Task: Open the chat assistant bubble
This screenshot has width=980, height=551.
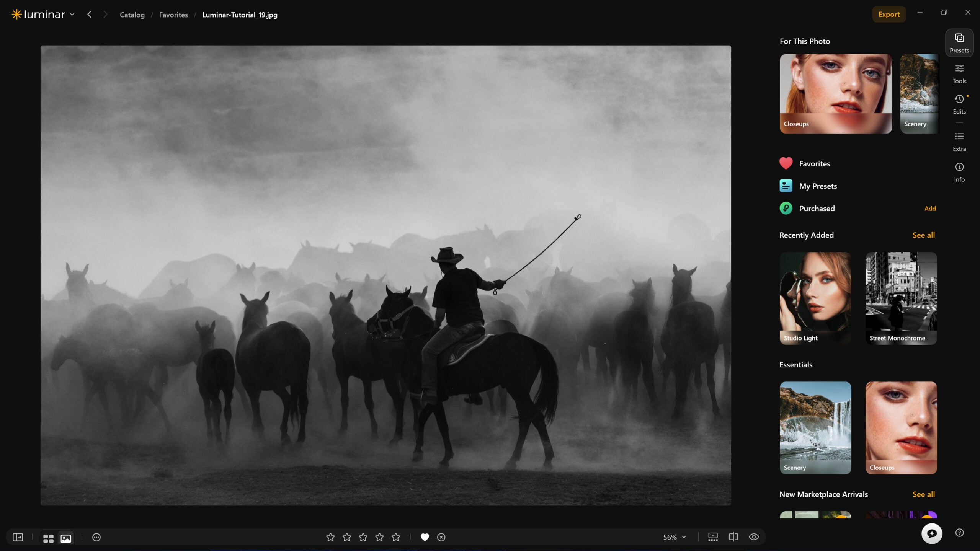Action: [x=931, y=533]
